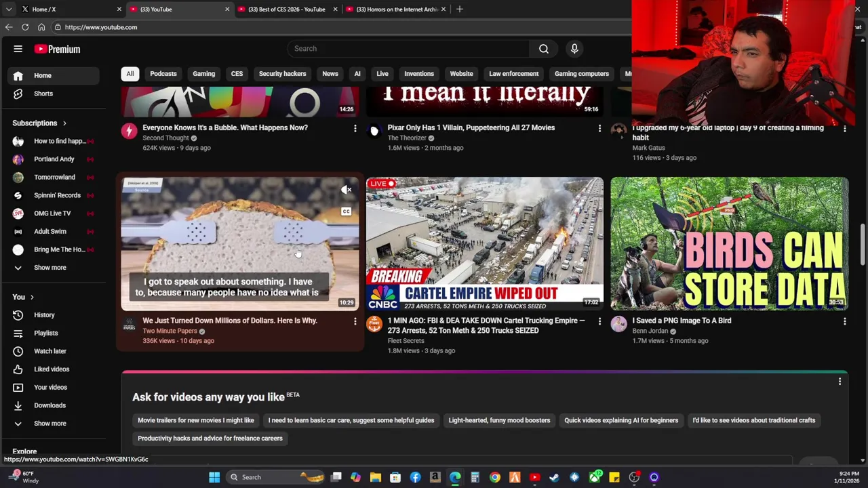Open the Cartel Empire Wiped Out thumbnail
868x488 pixels.
click(x=484, y=244)
